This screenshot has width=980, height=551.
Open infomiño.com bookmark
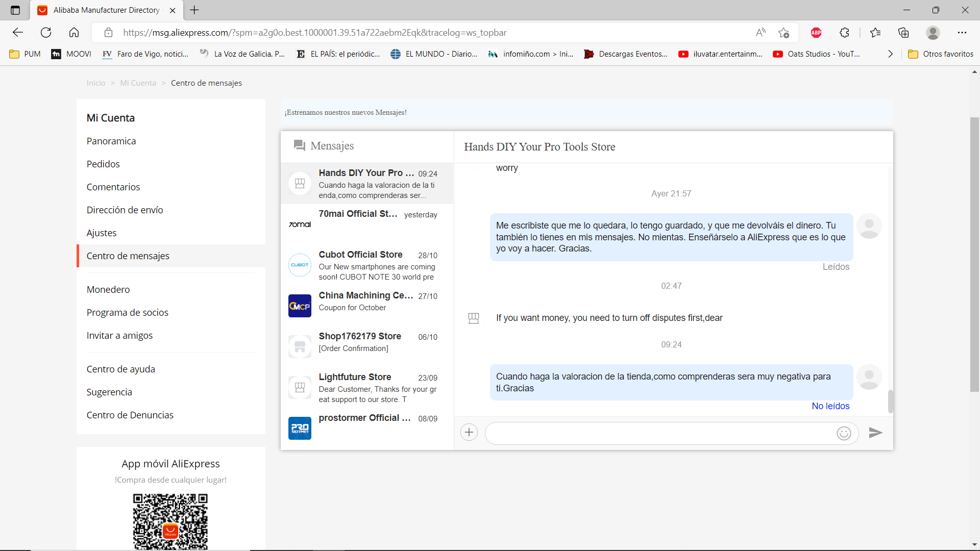coord(531,54)
